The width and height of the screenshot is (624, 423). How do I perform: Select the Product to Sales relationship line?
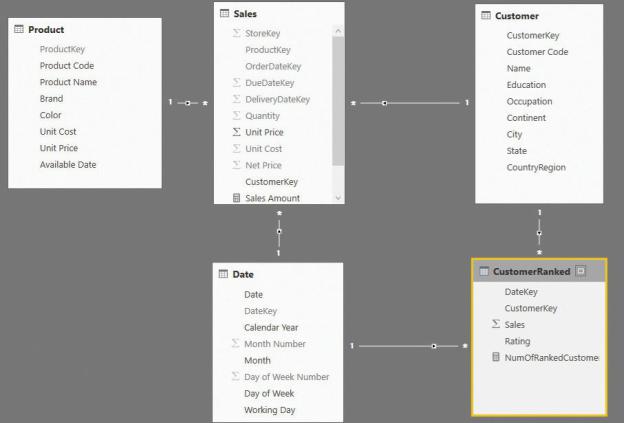pyautogui.click(x=188, y=103)
